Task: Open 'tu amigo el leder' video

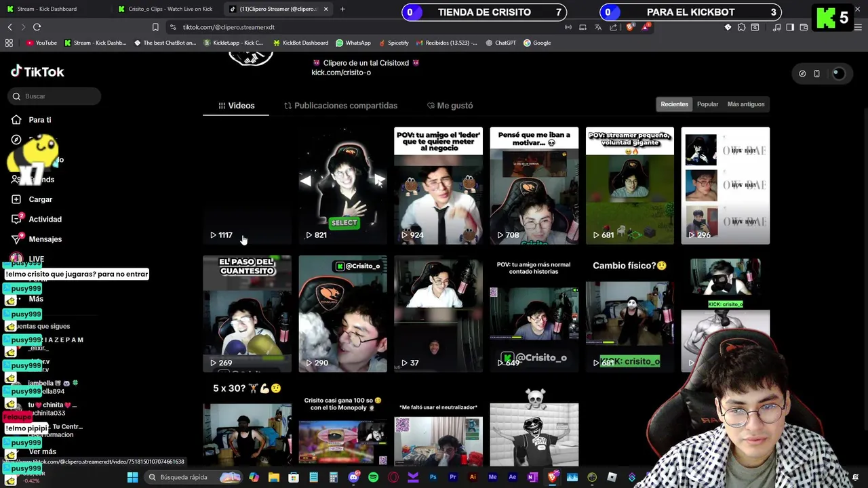Action: click(x=438, y=186)
